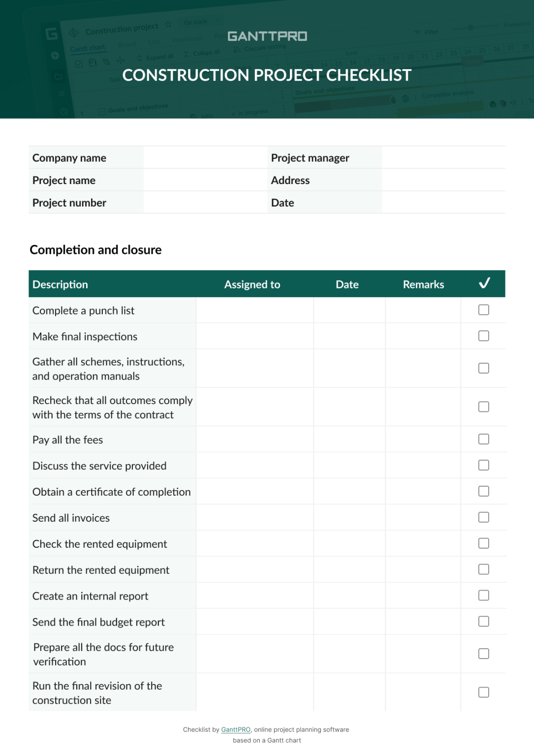Image resolution: width=534 pixels, height=756 pixels.
Task: Click Expand all to expand tasks
Action: pos(159,56)
